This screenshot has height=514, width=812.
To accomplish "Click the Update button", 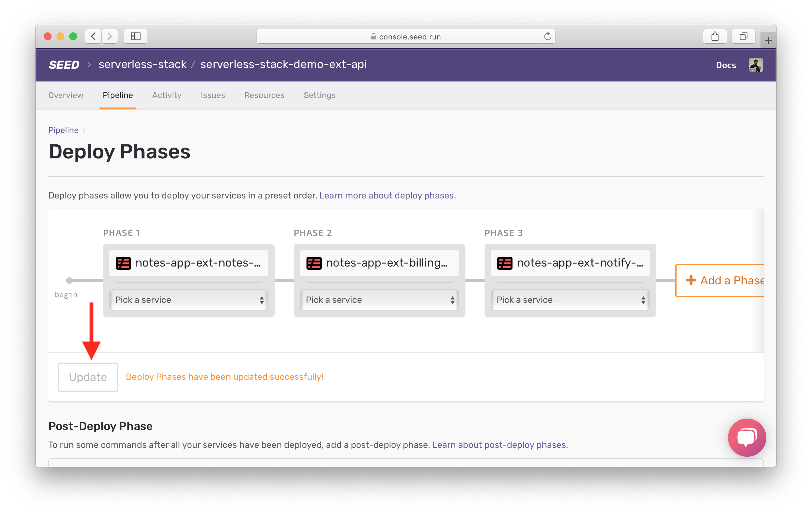I will (x=88, y=377).
